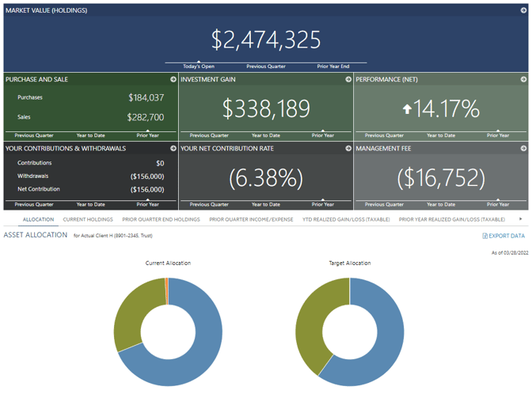The width and height of the screenshot is (532, 394).
Task: Click the $2,474,325 market value figure
Action: (266, 40)
